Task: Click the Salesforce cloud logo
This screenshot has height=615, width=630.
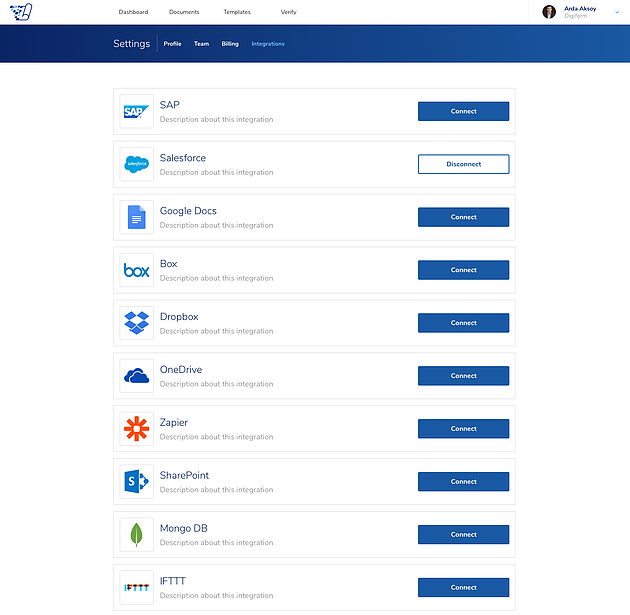Action: 137,164
